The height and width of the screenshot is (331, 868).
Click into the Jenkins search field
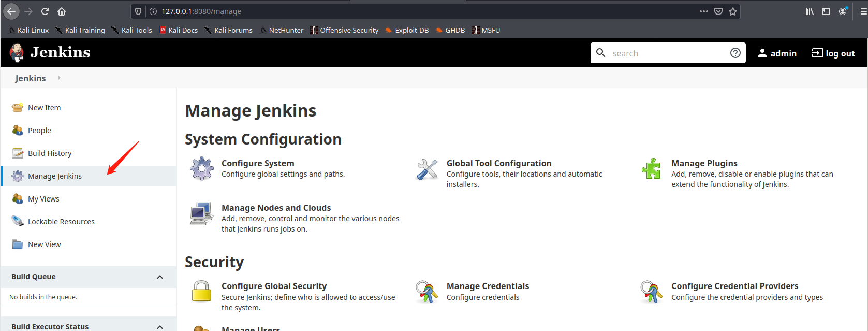coord(668,53)
